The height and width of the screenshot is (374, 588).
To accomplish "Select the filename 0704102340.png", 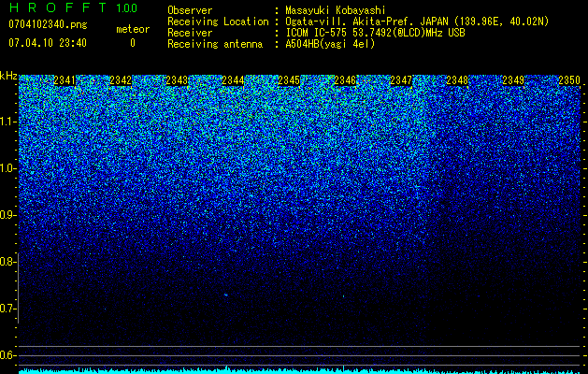I will [x=48, y=24].
